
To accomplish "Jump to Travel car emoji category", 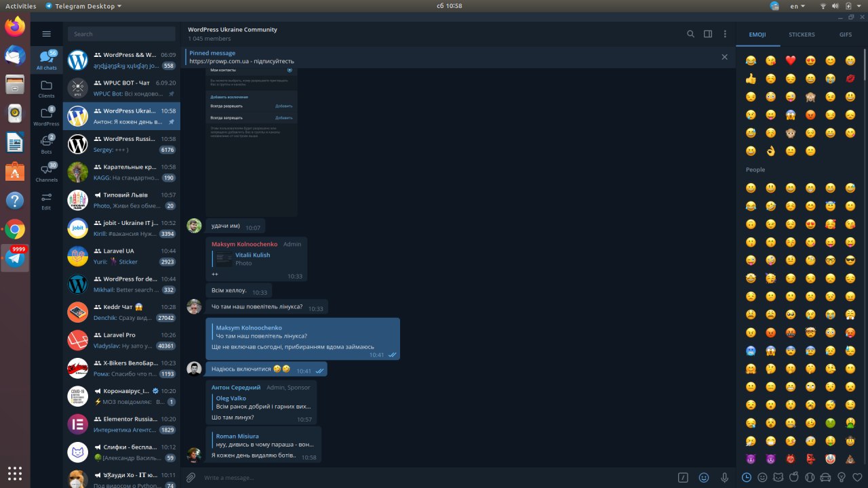I will coord(825,477).
